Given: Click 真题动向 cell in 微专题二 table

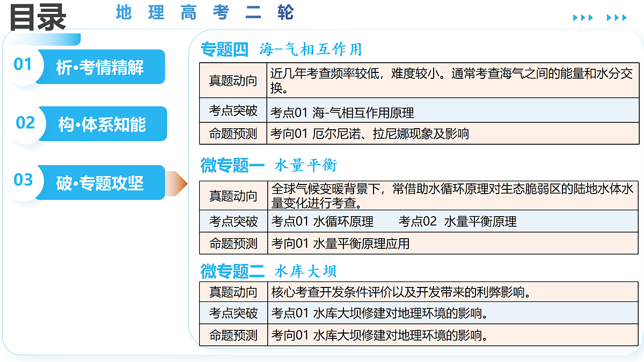Looking at the screenshot, I should click(233, 292).
